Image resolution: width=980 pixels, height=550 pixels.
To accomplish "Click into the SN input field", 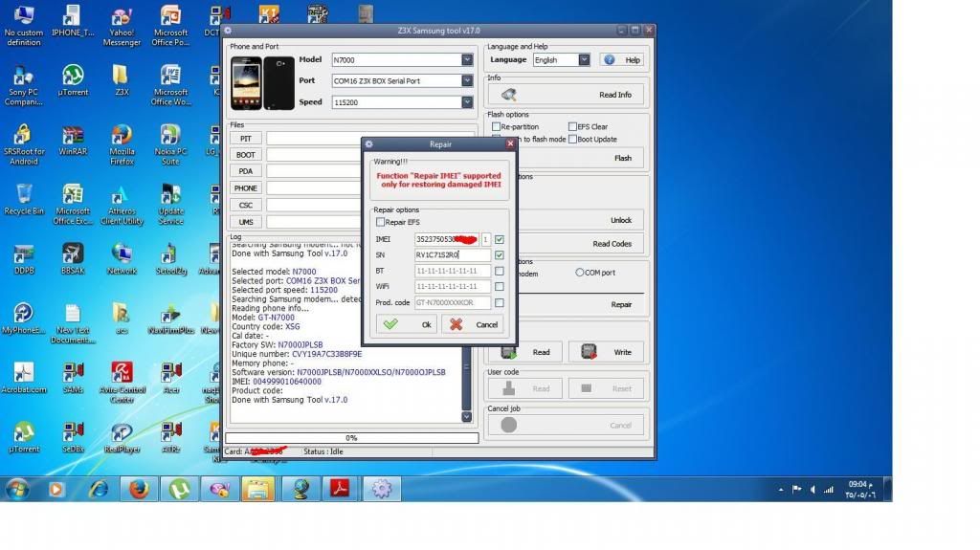I will tap(452, 255).
